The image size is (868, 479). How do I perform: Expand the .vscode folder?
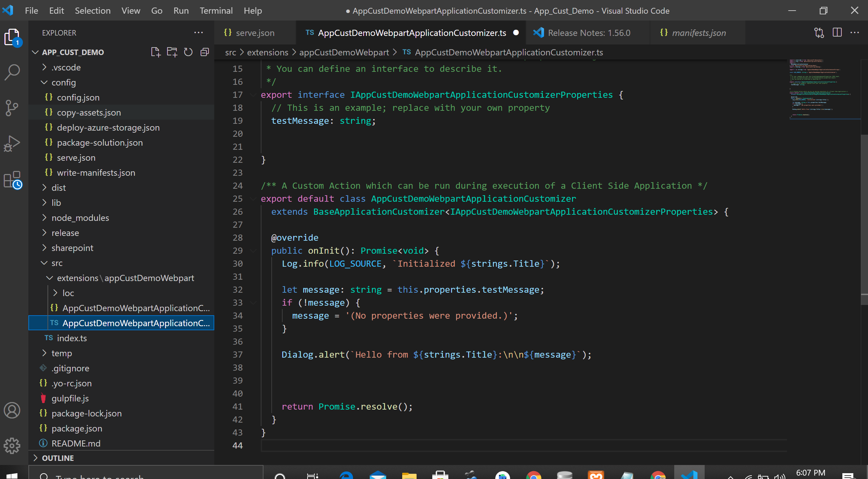pyautogui.click(x=44, y=67)
